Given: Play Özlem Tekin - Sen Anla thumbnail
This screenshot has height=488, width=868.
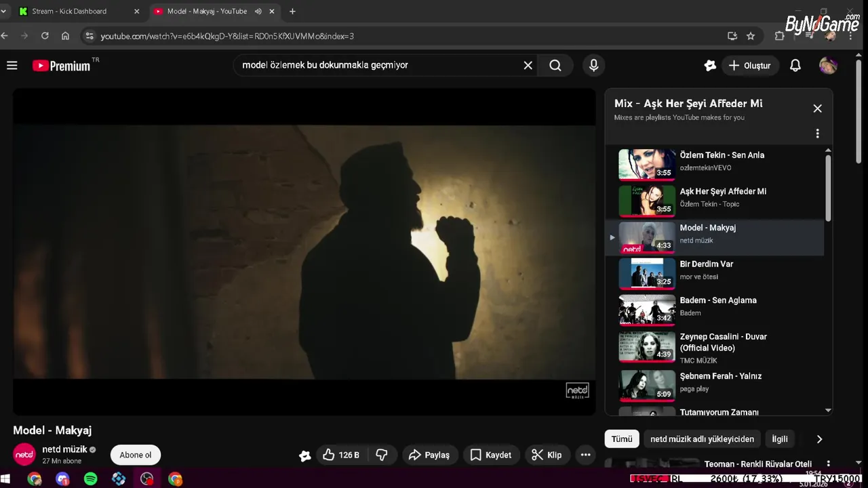Looking at the screenshot, I should click(x=647, y=164).
